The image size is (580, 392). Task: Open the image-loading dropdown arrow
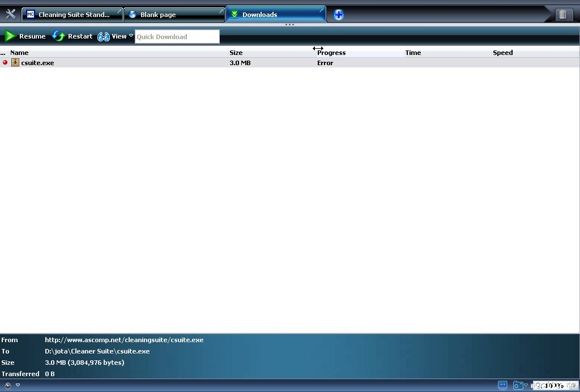(526, 385)
